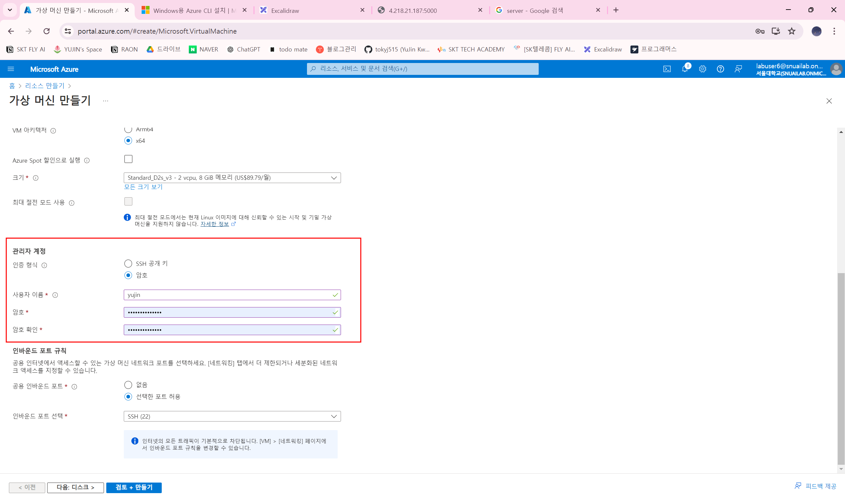Image resolution: width=845 pixels, height=504 pixels.
Task: Open Azure Cloud Shell icon
Action: point(667,69)
